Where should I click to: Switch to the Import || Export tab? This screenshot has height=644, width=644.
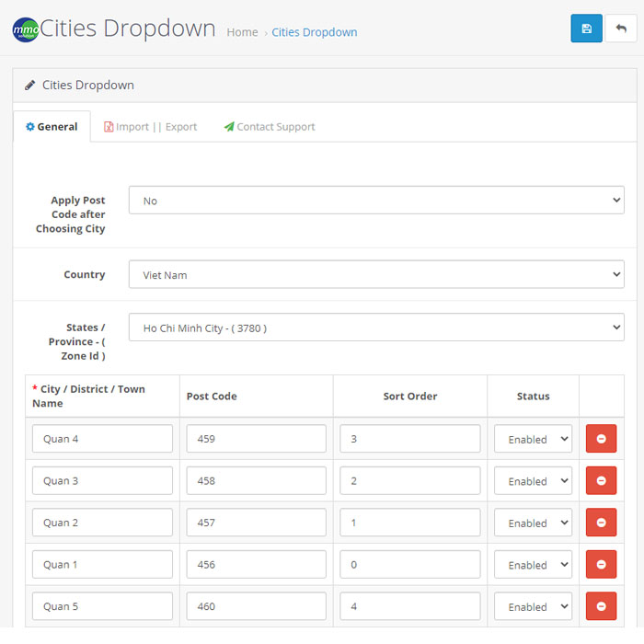point(151,127)
